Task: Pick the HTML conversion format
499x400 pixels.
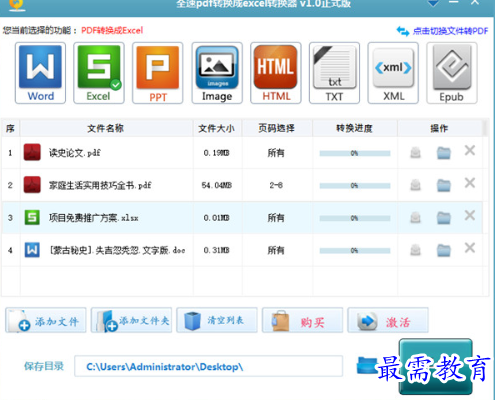Action: 276,73
